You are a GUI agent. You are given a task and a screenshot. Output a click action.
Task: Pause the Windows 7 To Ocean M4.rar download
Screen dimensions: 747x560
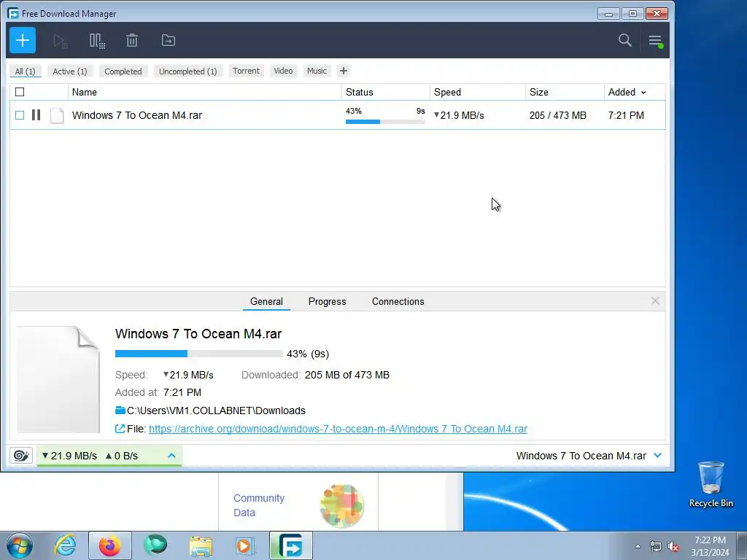(36, 114)
